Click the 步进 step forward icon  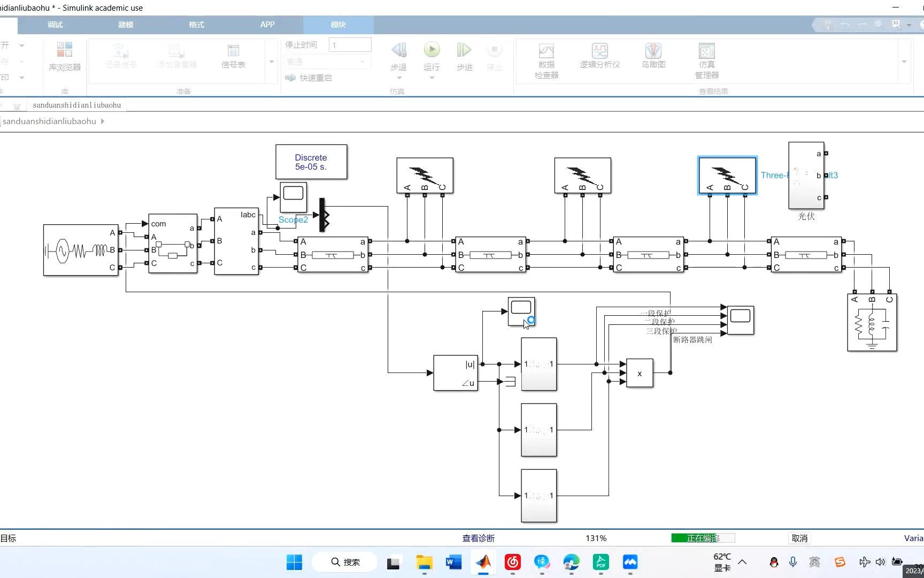464,50
